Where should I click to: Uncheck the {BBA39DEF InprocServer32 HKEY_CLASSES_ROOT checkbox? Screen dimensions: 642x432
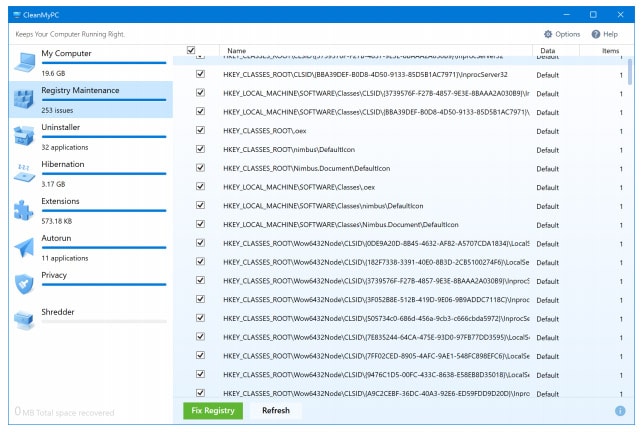200,74
